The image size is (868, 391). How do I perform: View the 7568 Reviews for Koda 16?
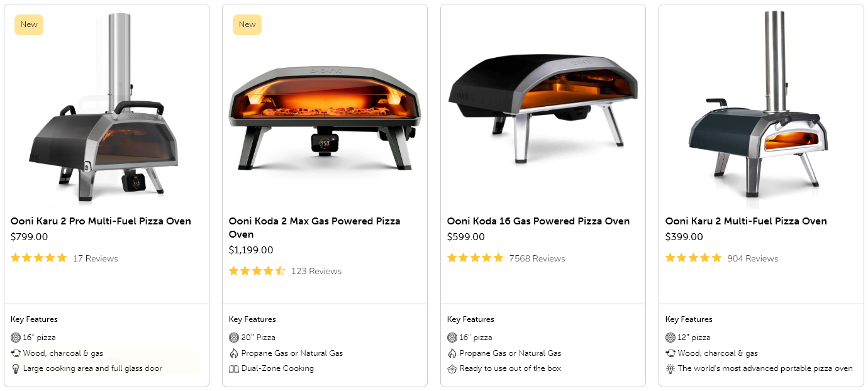[537, 258]
